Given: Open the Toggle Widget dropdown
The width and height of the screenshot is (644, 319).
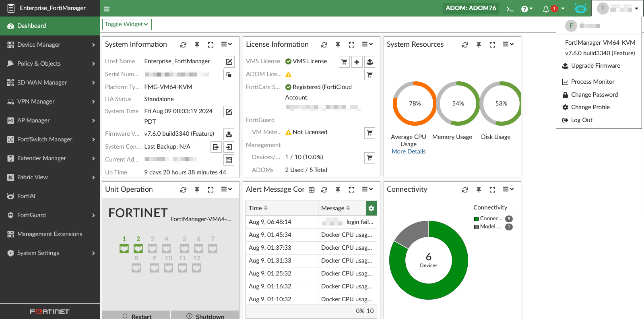Looking at the screenshot, I should coord(127,25).
